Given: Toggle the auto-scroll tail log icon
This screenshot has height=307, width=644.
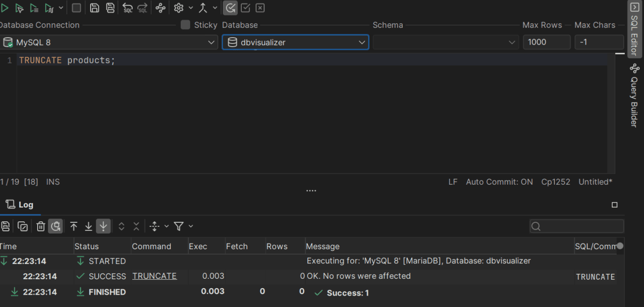Looking at the screenshot, I should [103, 226].
